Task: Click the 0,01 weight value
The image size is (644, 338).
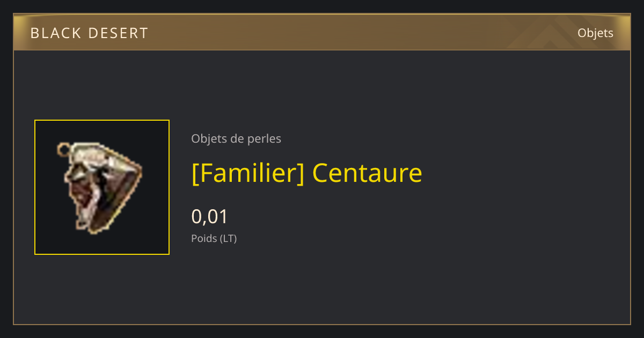Action: point(210,216)
